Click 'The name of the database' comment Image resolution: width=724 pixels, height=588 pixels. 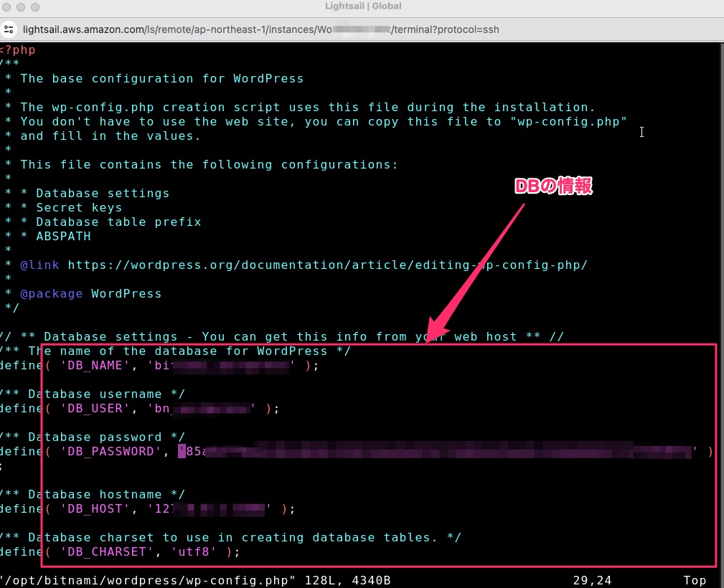[x=176, y=351]
